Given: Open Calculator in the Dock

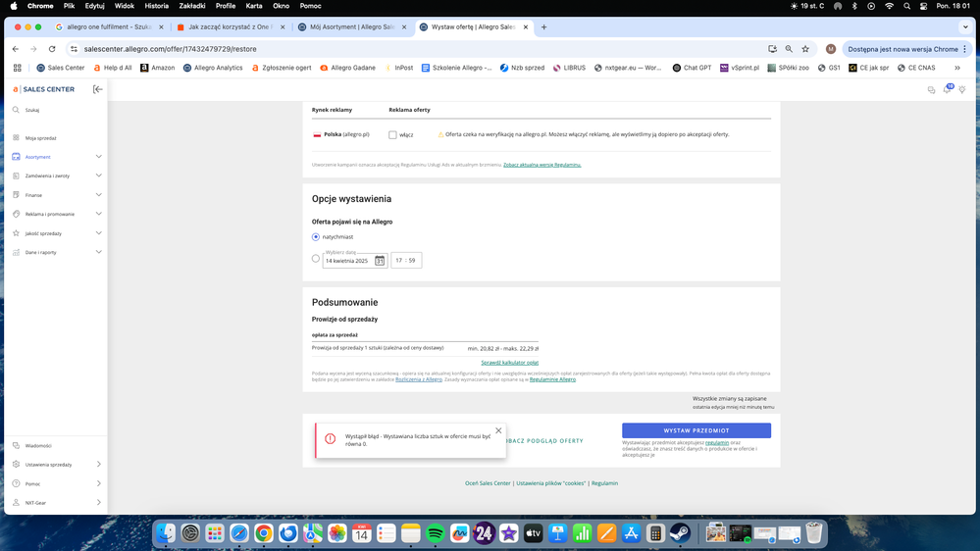Looking at the screenshot, I should 655,533.
